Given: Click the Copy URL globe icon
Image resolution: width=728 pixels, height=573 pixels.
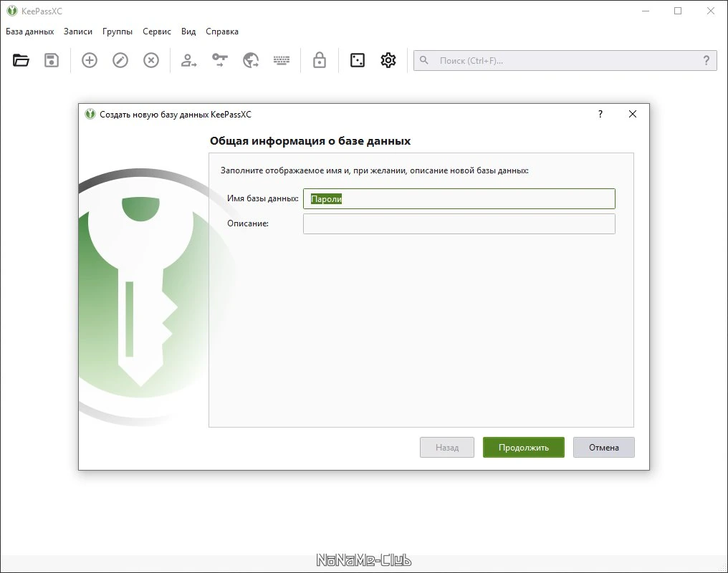Looking at the screenshot, I should coord(251,60).
